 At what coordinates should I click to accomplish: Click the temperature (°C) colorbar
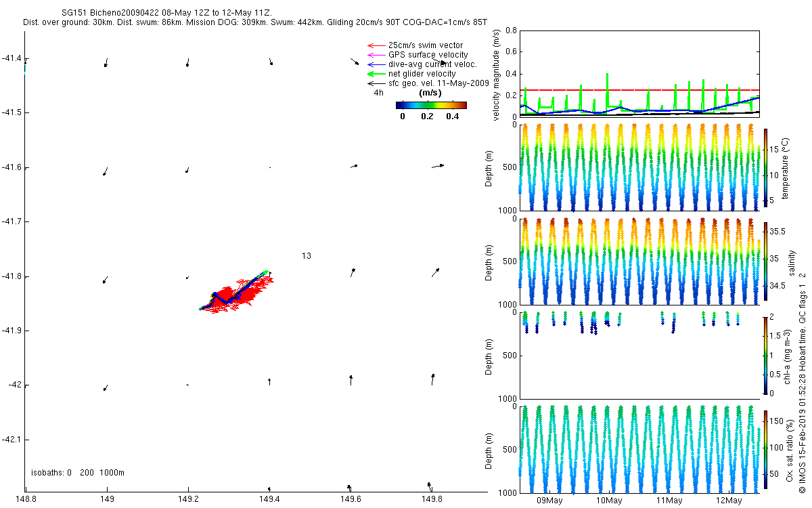tap(765, 167)
